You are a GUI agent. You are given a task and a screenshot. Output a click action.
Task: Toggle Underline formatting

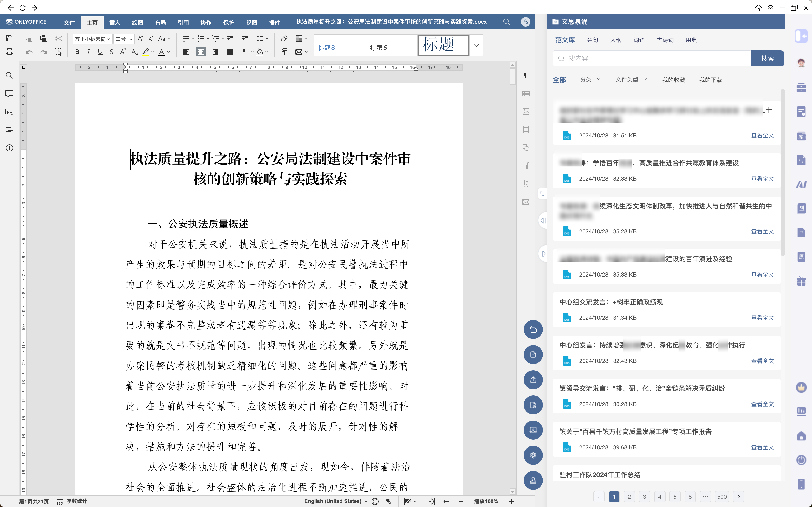[x=100, y=52]
